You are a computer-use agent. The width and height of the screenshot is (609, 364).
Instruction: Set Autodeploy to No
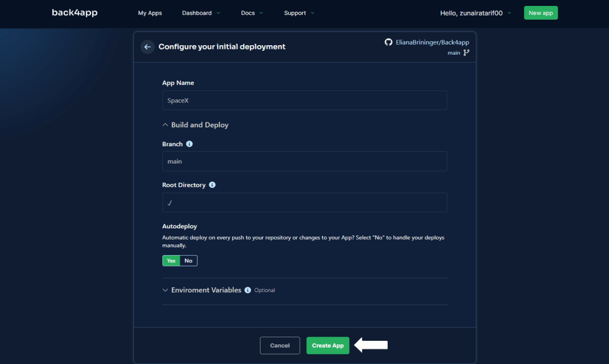[x=189, y=261]
